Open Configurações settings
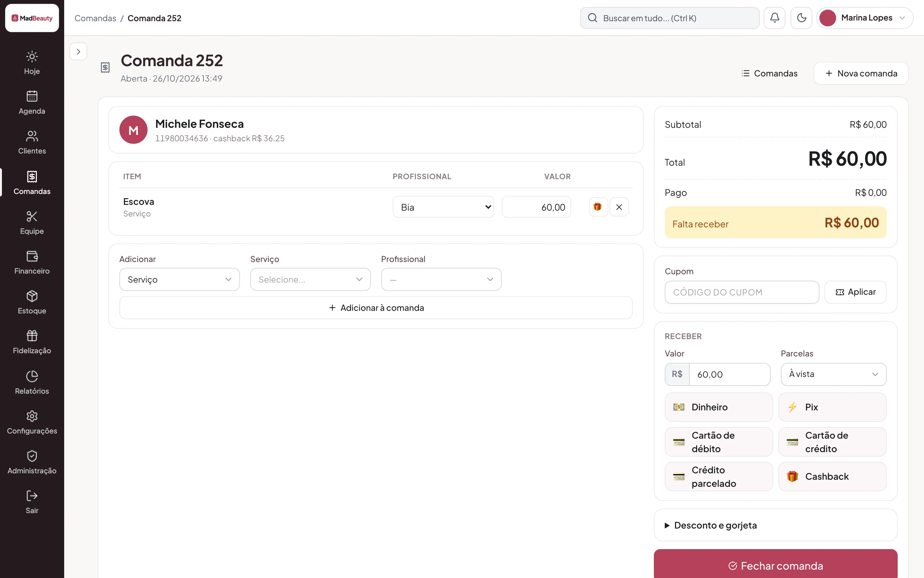Image resolution: width=924 pixels, height=578 pixels. [x=32, y=422]
